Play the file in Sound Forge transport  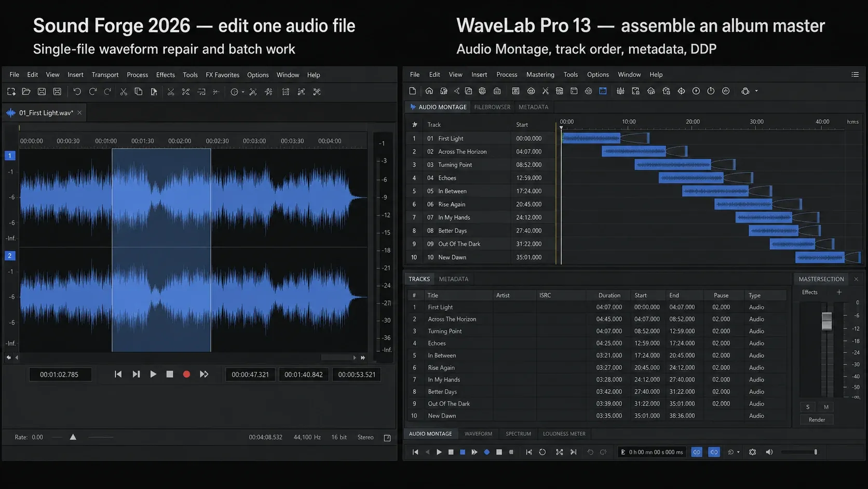coord(153,374)
